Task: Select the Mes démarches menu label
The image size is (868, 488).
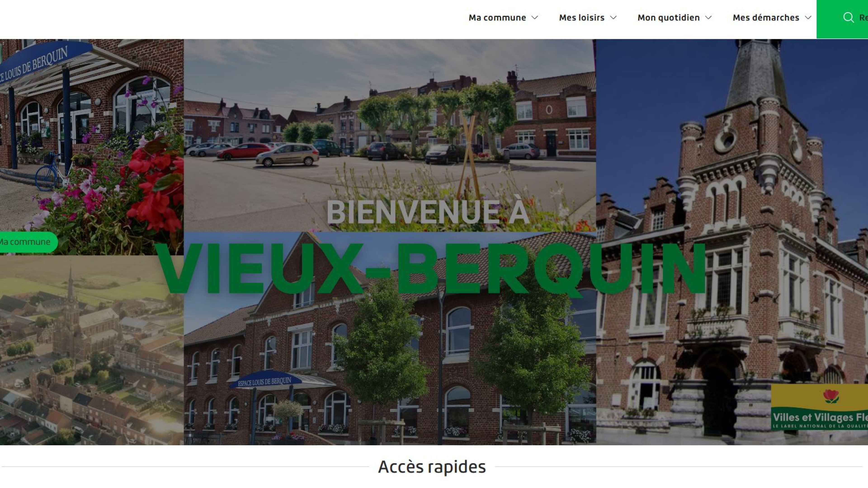Action: tap(766, 18)
